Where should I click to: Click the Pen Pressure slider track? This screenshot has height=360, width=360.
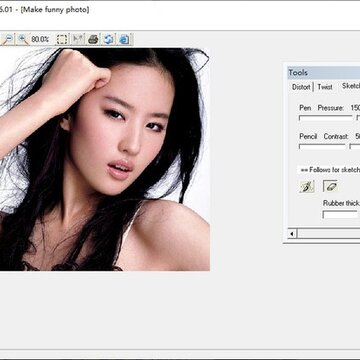[358, 118]
